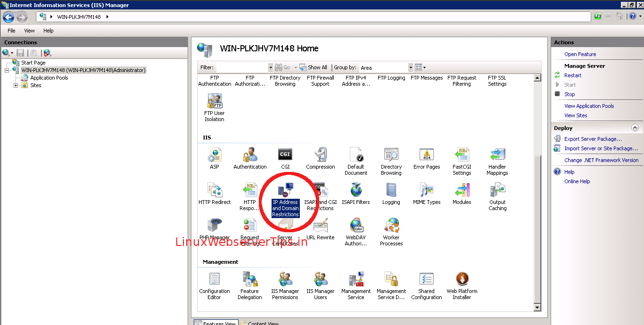Collapse the Deploy actions section
This screenshot has height=325, width=644.
[635, 128]
